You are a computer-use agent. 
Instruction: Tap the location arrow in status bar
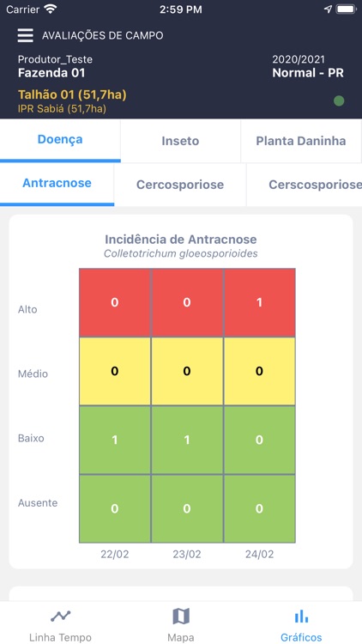328,9
